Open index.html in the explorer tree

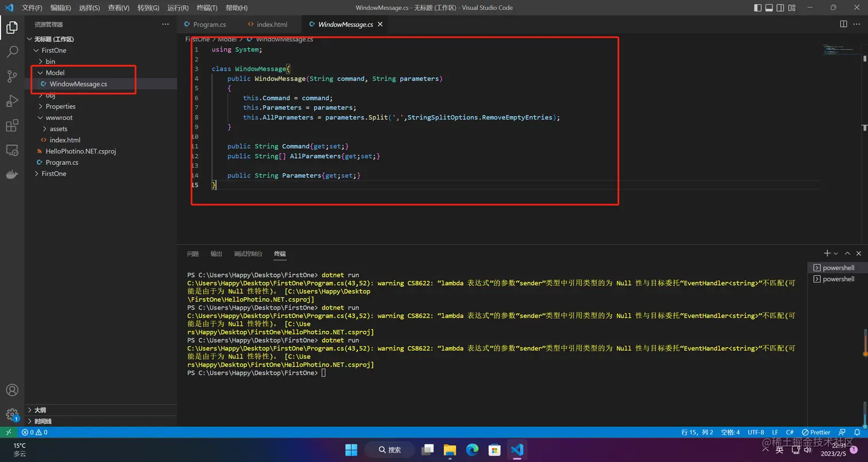point(101,140)
